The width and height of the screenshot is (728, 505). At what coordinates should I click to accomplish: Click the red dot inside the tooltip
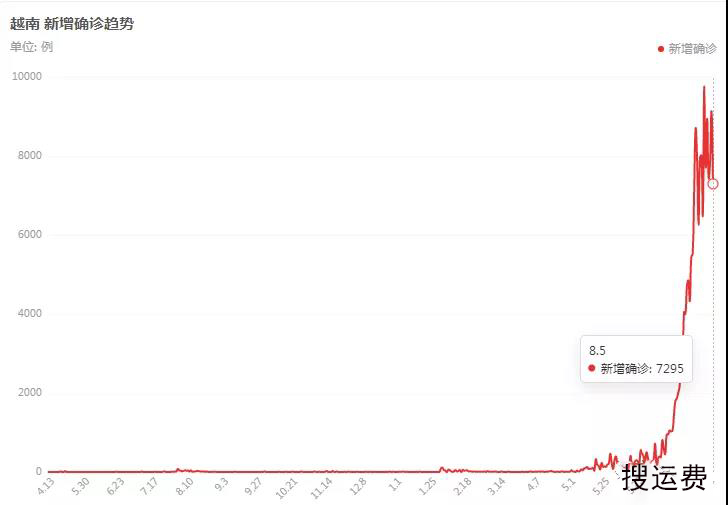(591, 369)
